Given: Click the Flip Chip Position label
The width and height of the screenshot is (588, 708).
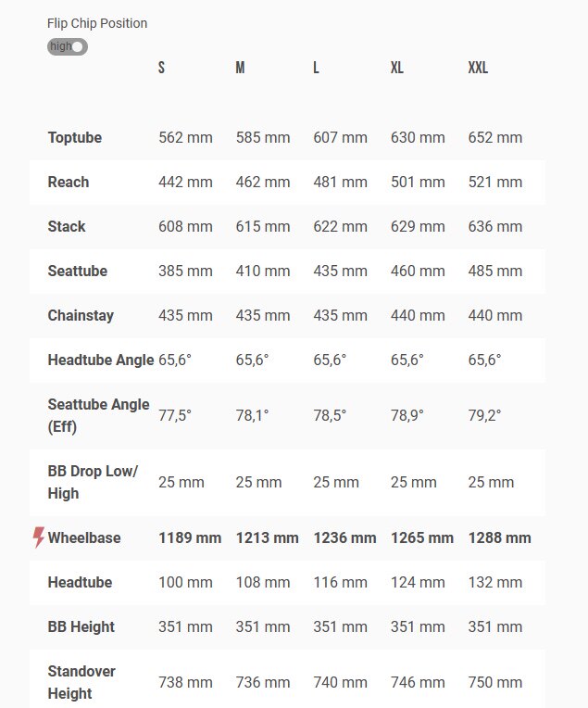Looking at the screenshot, I should click(97, 23).
